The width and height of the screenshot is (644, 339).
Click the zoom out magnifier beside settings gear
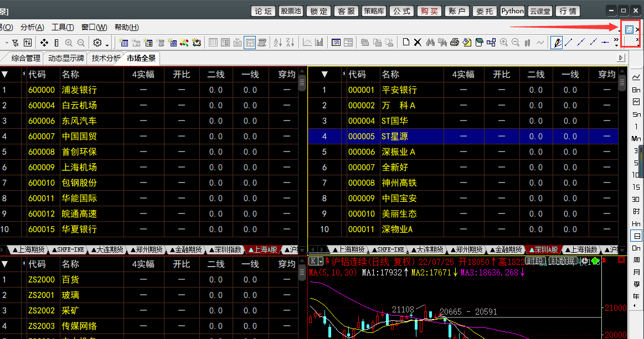click(x=81, y=43)
